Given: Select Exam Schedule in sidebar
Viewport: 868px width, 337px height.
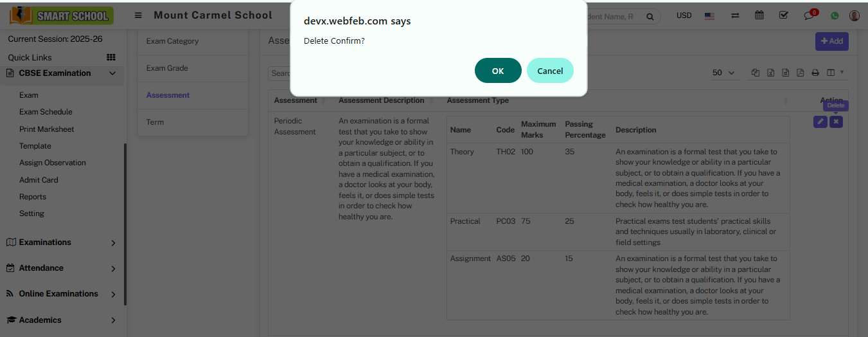Looking at the screenshot, I should (46, 112).
